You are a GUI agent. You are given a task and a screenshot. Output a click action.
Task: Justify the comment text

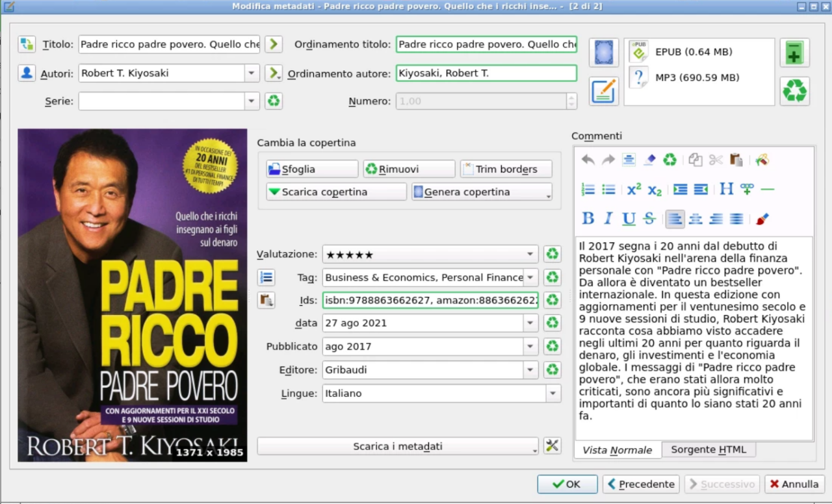tap(736, 219)
